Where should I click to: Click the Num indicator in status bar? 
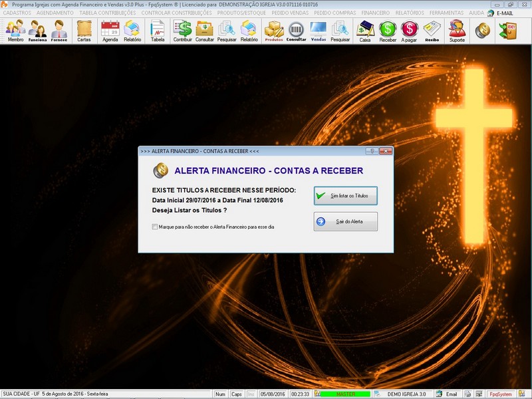220,394
